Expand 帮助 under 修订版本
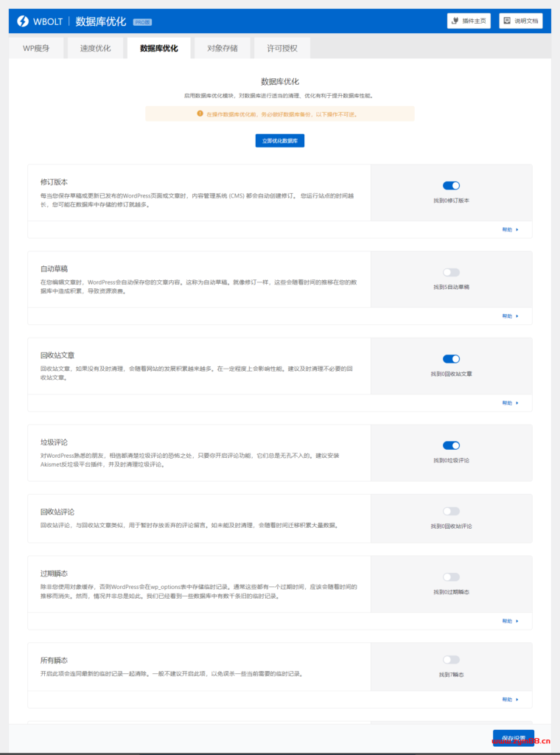The height and width of the screenshot is (755, 560). coord(510,230)
